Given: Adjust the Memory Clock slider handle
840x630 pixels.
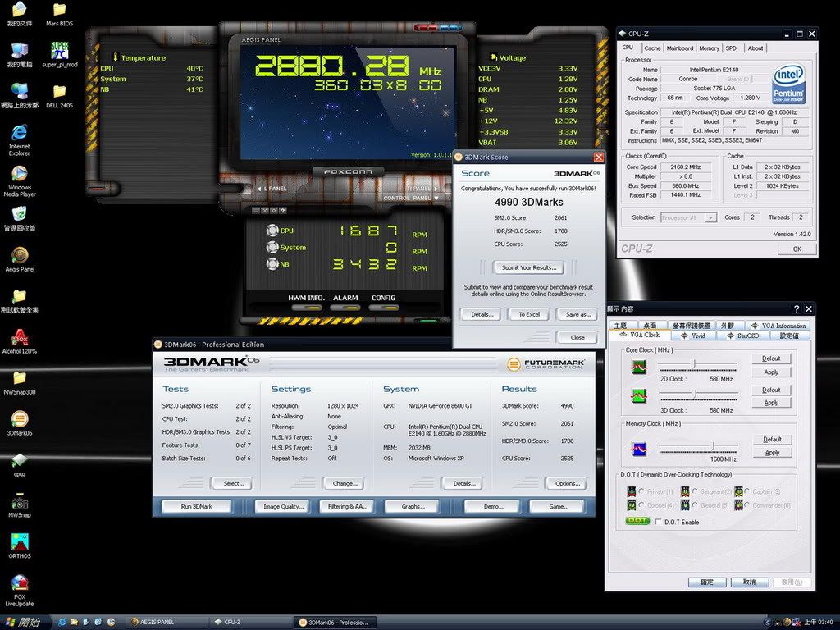Looking at the screenshot, I should tap(713, 445).
